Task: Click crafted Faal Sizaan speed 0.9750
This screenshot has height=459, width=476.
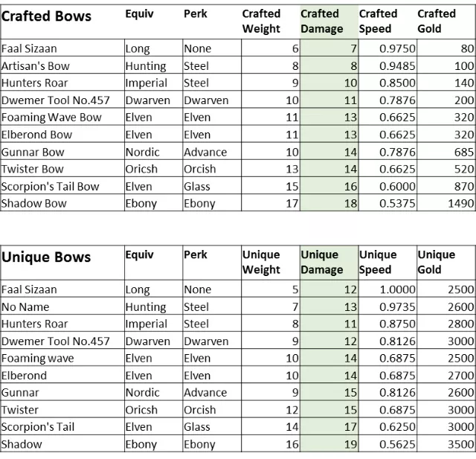Action: (x=387, y=48)
